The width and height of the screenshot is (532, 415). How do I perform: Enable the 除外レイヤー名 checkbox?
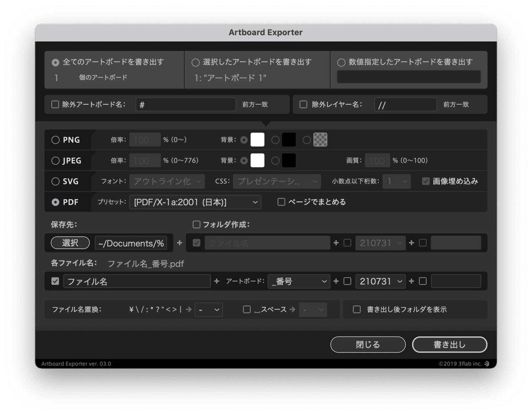(x=304, y=105)
